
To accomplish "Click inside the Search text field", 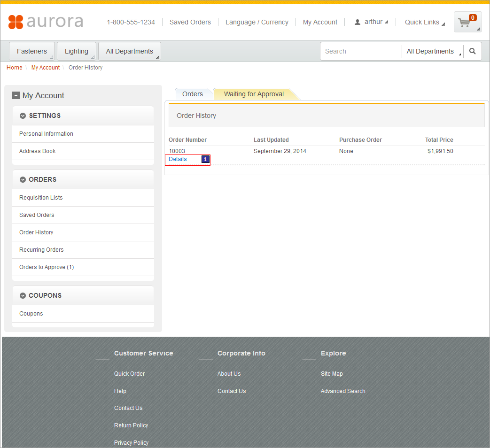I will coord(360,51).
